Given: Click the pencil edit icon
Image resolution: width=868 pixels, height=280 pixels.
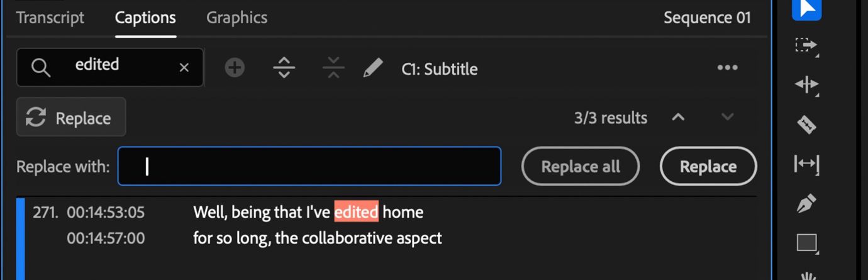Looking at the screenshot, I should pos(373,68).
